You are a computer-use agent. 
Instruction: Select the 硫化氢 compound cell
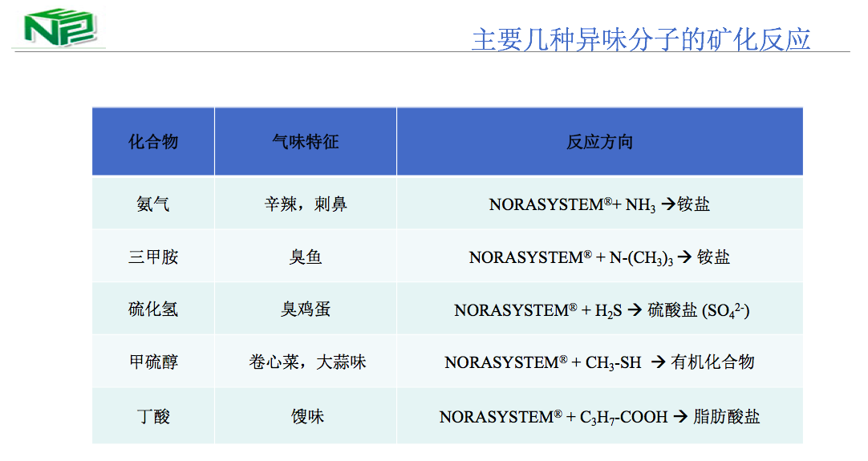click(x=153, y=309)
